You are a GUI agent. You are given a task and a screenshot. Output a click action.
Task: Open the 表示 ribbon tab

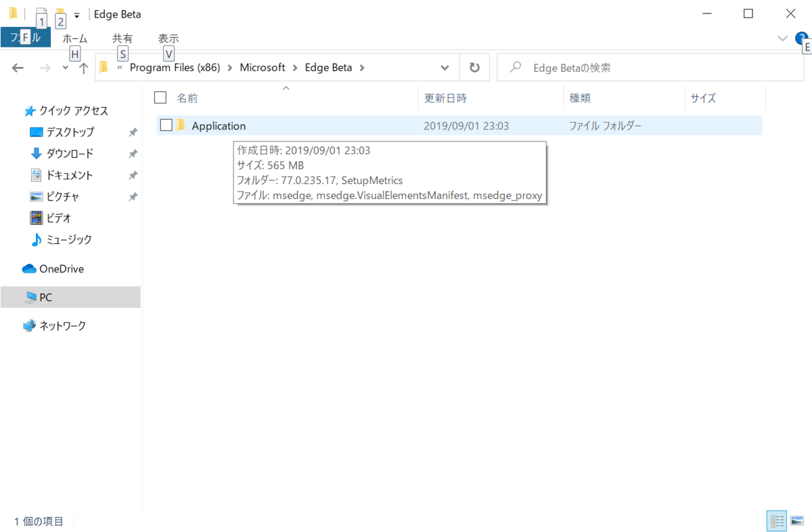(168, 39)
